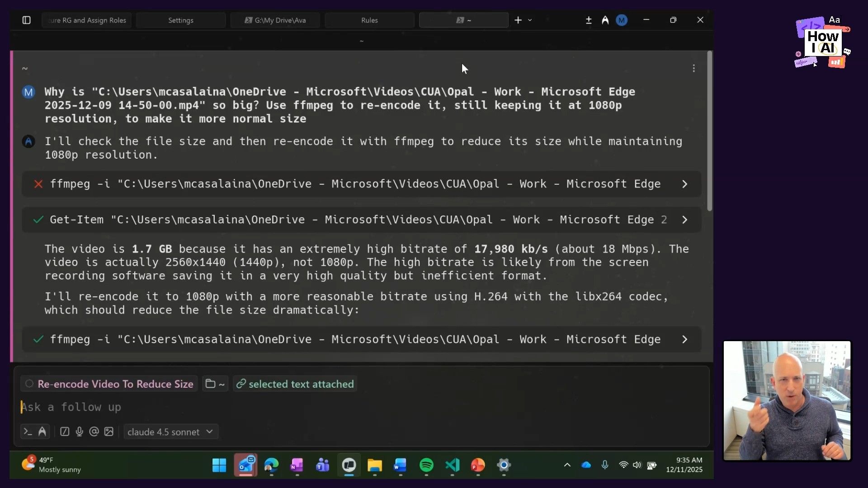868x488 pixels.
Task: Open the M user profile avatar
Action: point(622,20)
